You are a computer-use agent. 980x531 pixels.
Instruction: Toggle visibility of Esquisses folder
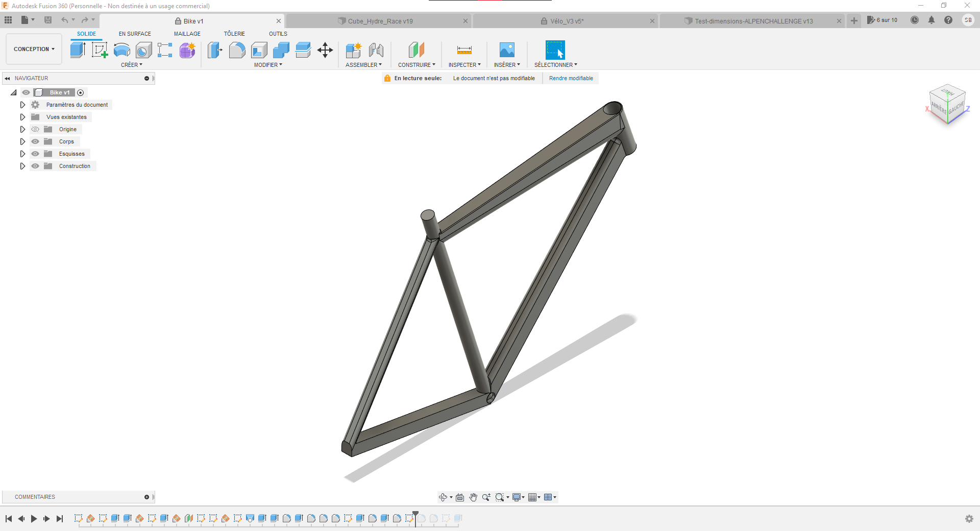click(x=35, y=154)
